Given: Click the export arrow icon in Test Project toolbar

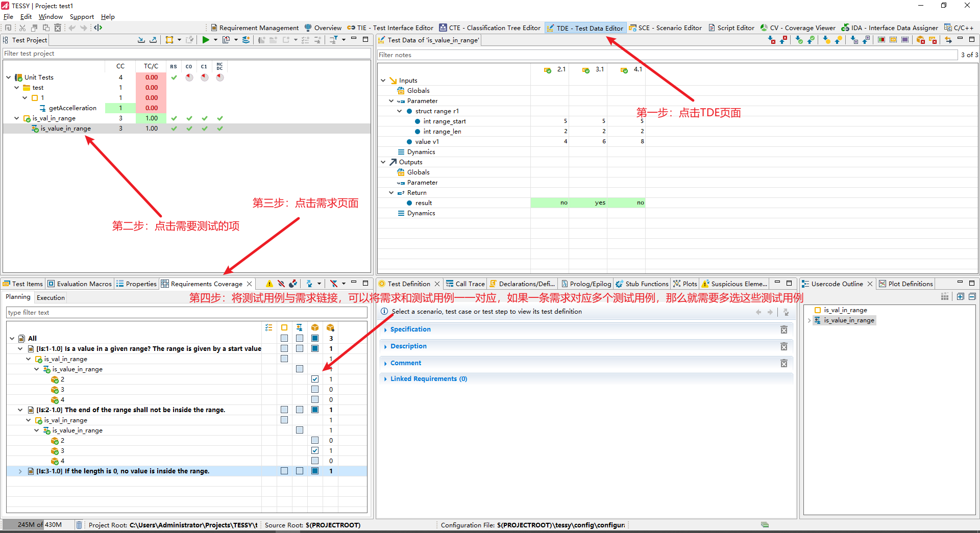Looking at the screenshot, I should [153, 40].
